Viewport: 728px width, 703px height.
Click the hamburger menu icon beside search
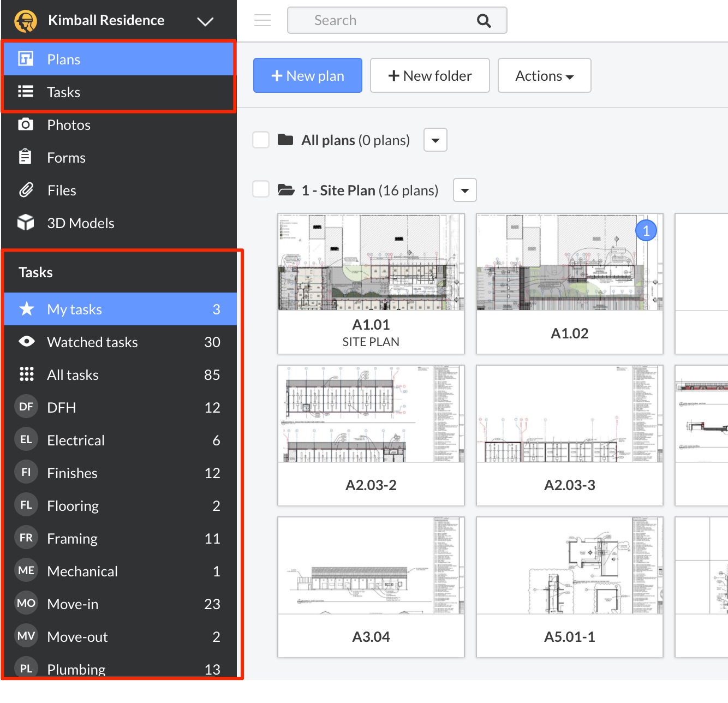pos(262,21)
